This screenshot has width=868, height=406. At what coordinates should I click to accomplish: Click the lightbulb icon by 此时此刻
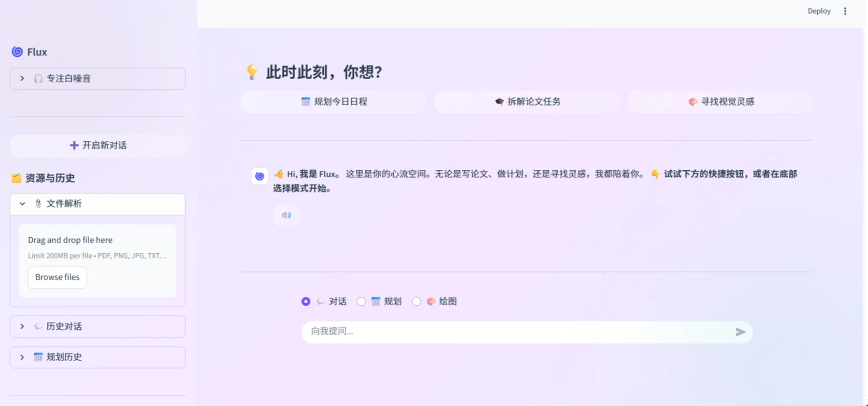pos(252,72)
